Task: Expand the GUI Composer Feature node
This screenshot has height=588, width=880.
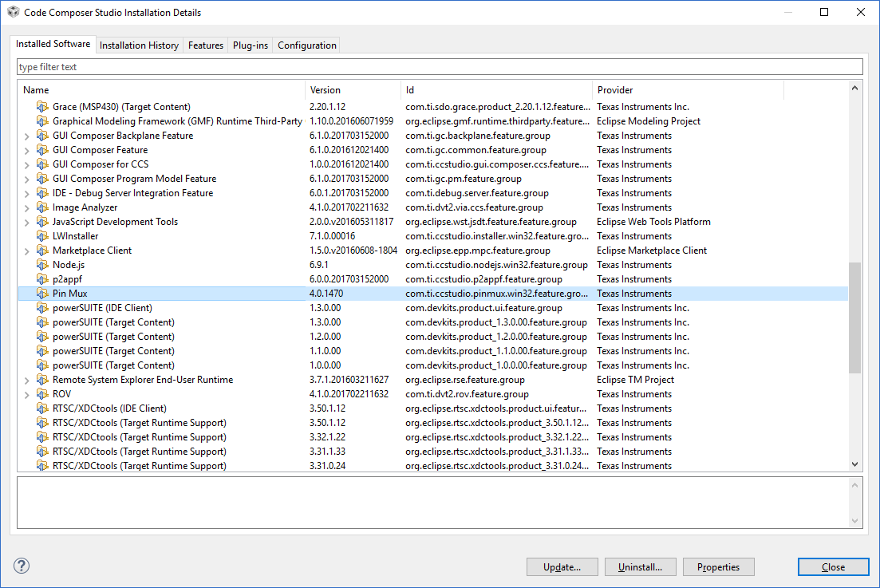Action: 26,150
